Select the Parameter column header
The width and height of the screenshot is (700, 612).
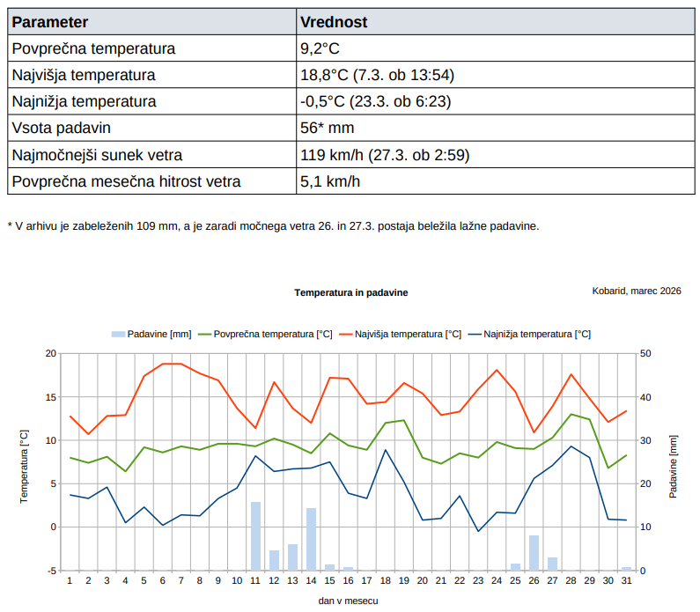50,22
